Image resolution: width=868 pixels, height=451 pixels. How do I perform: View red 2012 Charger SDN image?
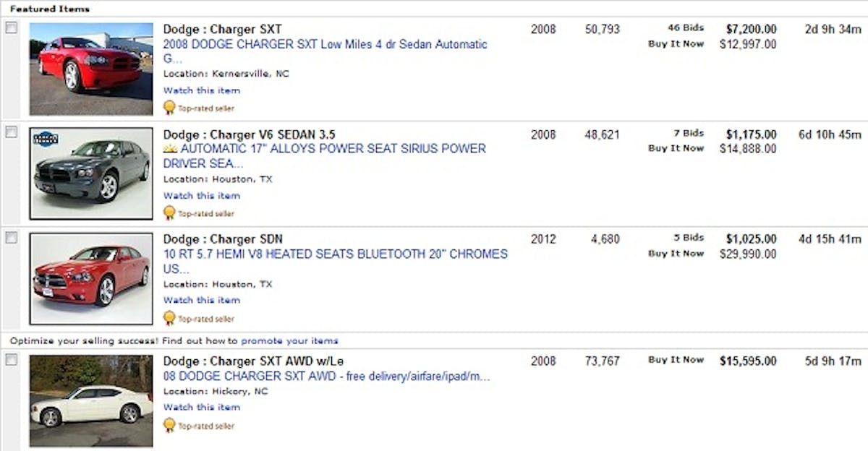click(91, 278)
